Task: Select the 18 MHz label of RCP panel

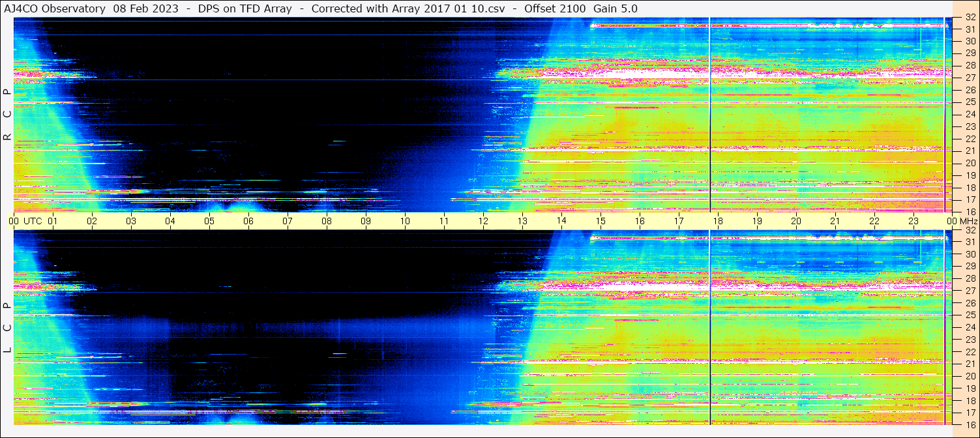Action: point(970,188)
